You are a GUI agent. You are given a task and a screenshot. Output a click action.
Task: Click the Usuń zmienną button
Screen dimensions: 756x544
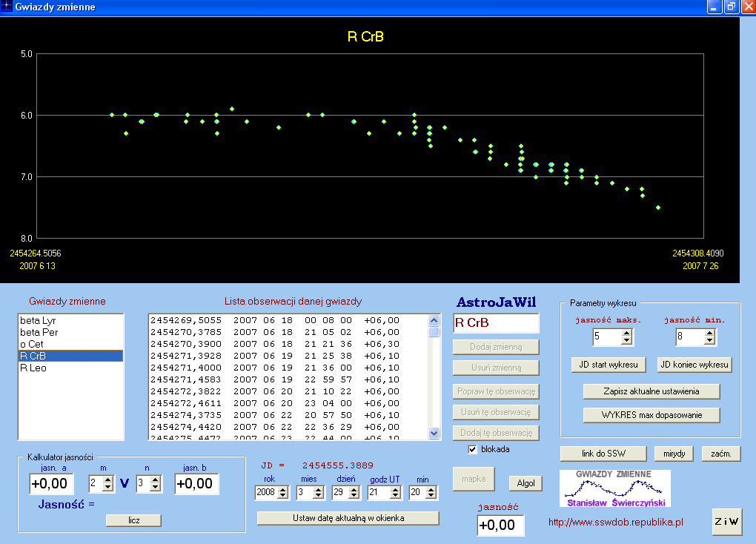click(496, 368)
